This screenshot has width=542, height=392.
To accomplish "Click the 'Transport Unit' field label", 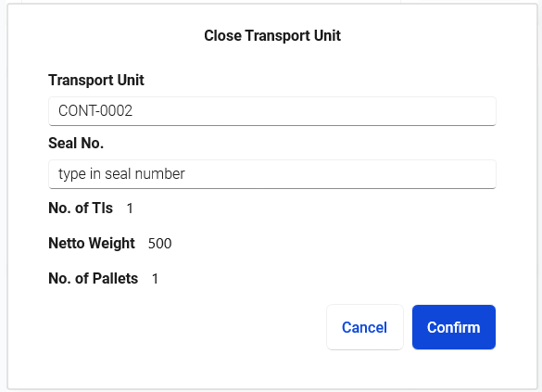I will click(x=96, y=81).
